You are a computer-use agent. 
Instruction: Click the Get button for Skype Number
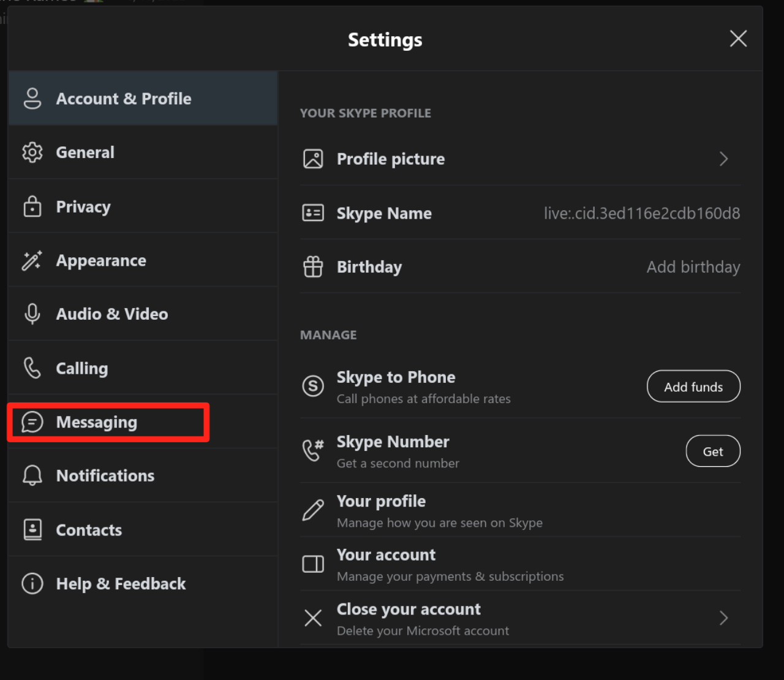[x=713, y=451]
